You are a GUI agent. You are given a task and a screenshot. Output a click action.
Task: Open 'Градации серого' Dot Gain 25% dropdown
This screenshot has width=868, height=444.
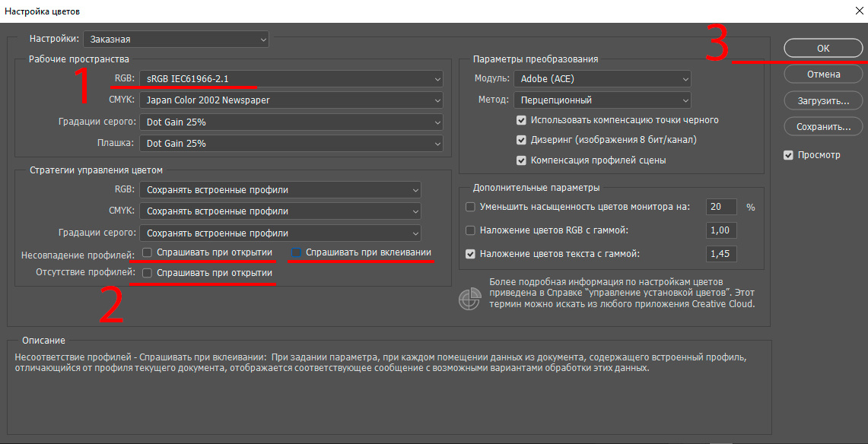click(291, 122)
